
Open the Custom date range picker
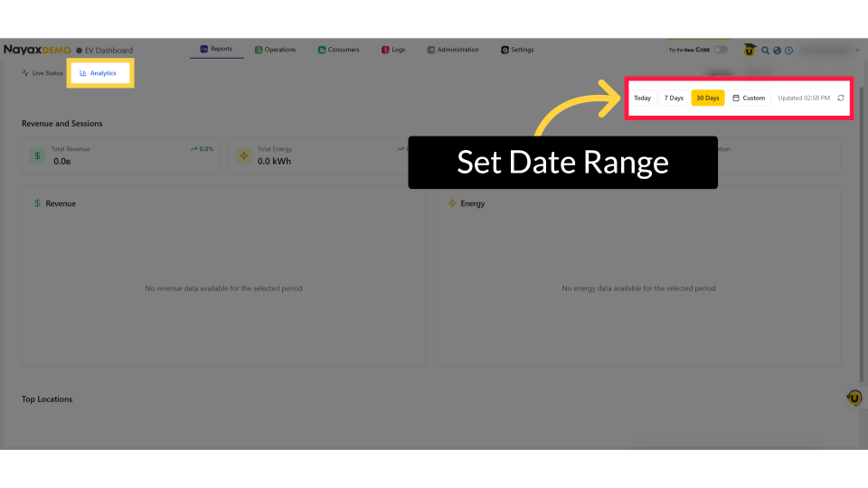749,98
